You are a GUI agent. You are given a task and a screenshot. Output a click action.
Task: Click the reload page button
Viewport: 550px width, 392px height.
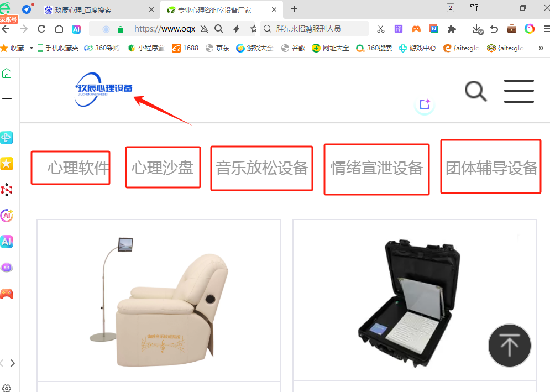tap(41, 29)
